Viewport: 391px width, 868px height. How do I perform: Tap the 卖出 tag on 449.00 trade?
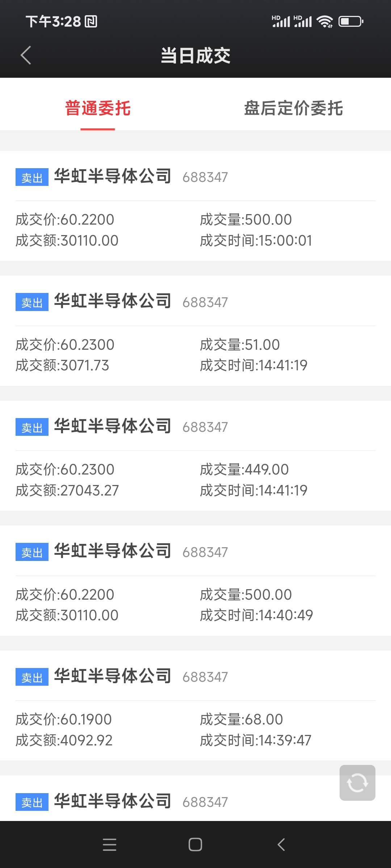pos(32,427)
